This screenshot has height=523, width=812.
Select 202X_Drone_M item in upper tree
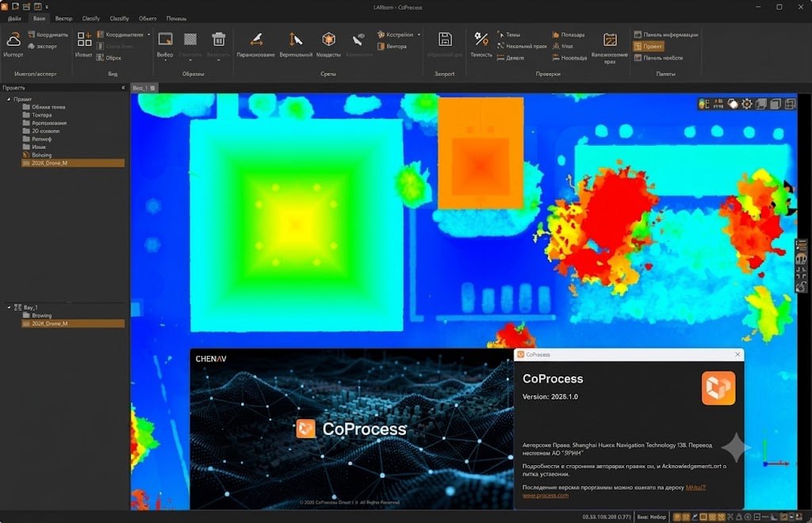72,163
